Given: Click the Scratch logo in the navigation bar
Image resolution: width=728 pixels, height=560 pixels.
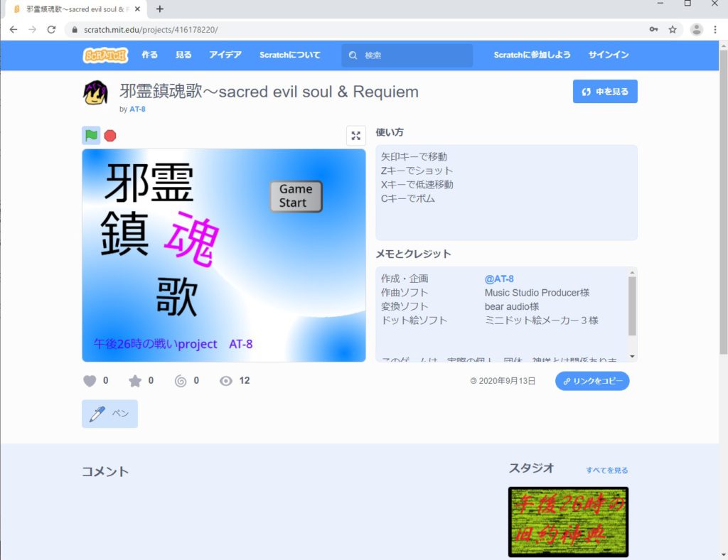Looking at the screenshot, I should pyautogui.click(x=105, y=55).
